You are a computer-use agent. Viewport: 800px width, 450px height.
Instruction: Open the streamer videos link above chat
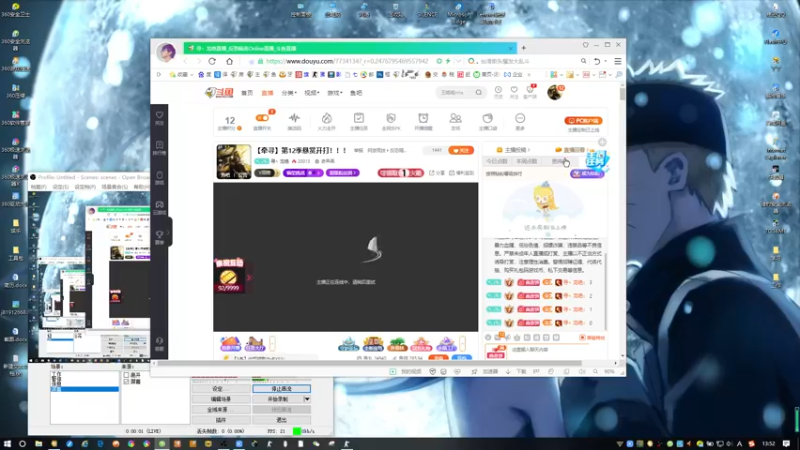click(514, 150)
